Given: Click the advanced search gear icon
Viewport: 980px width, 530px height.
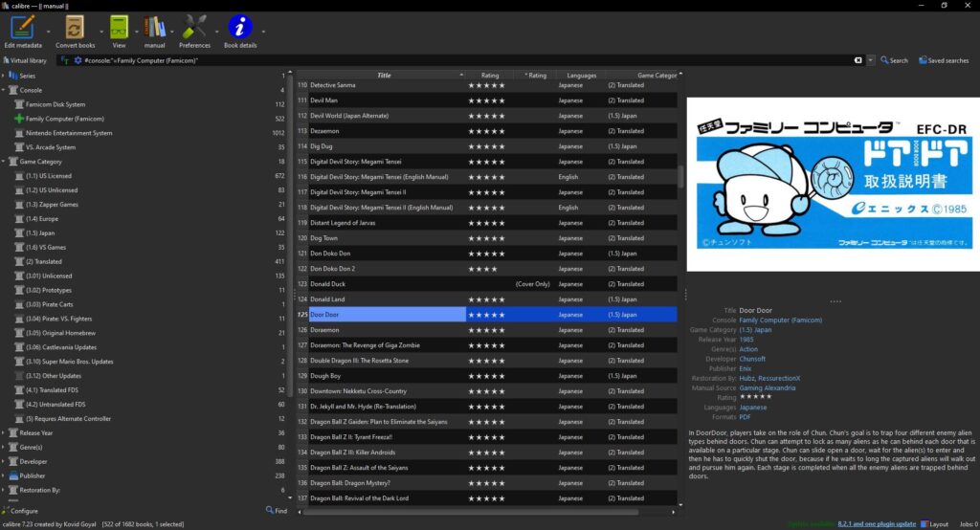Looking at the screenshot, I should pyautogui.click(x=78, y=60).
